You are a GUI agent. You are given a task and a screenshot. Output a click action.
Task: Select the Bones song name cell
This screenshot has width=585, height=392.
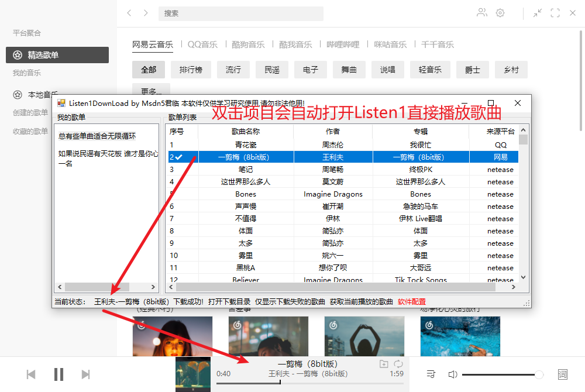[246, 194]
